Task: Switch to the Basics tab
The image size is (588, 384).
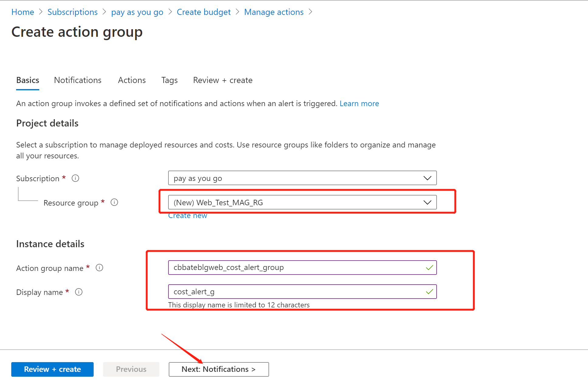Action: point(28,80)
